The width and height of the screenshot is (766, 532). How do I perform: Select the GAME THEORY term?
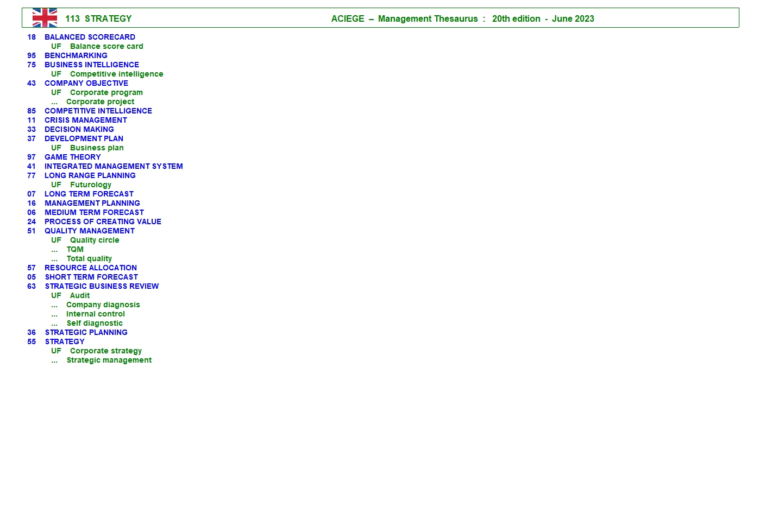pyautogui.click(x=72, y=157)
